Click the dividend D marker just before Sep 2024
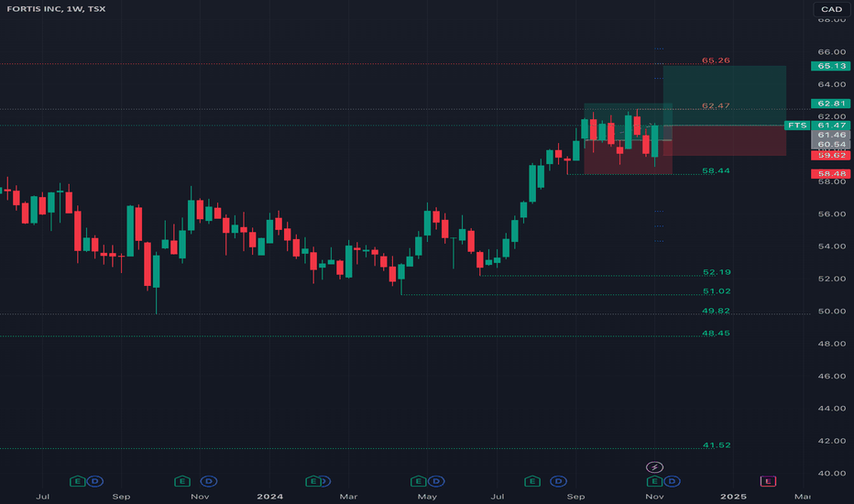Viewport: 854px width, 504px height. tap(558, 481)
